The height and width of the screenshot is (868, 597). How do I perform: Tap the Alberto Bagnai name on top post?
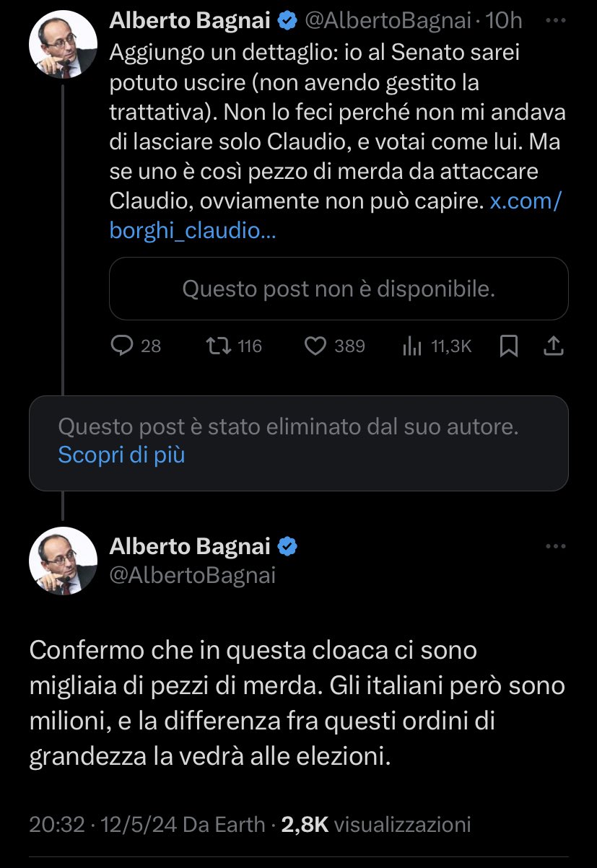pos(190,22)
